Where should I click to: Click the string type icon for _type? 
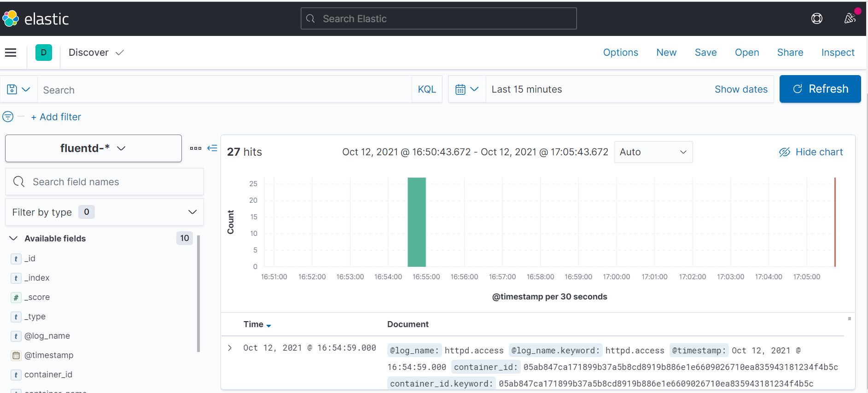point(16,317)
